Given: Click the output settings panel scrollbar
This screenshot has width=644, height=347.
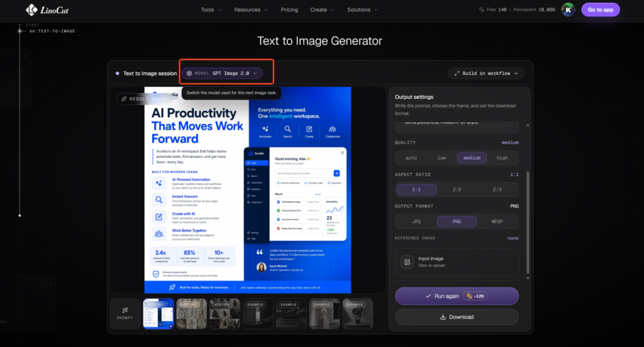Looking at the screenshot, I should coord(528,222).
